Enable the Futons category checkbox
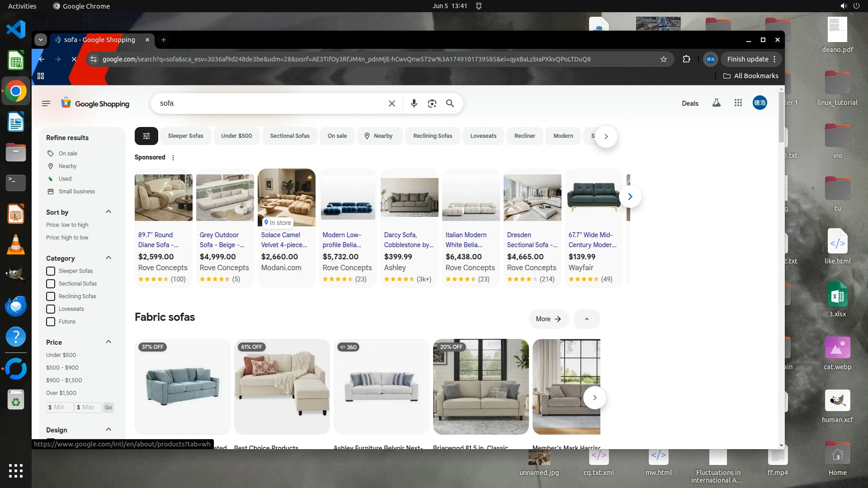 (51, 322)
